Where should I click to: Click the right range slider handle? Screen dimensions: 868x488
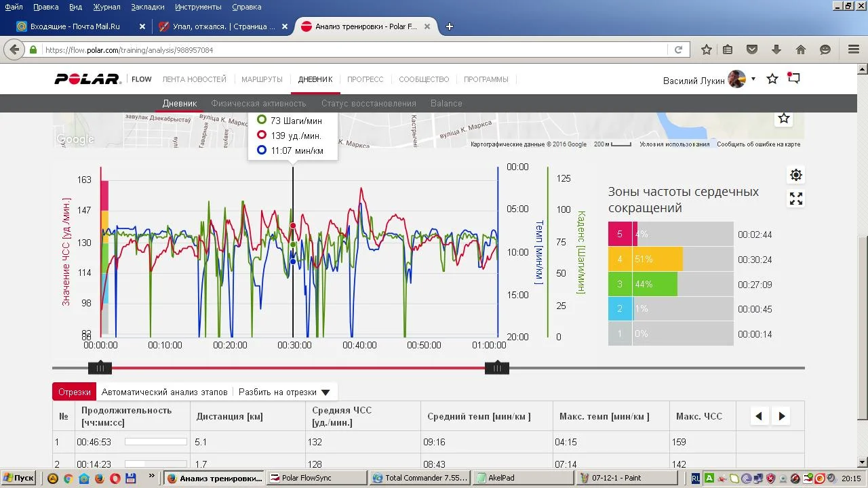(497, 368)
